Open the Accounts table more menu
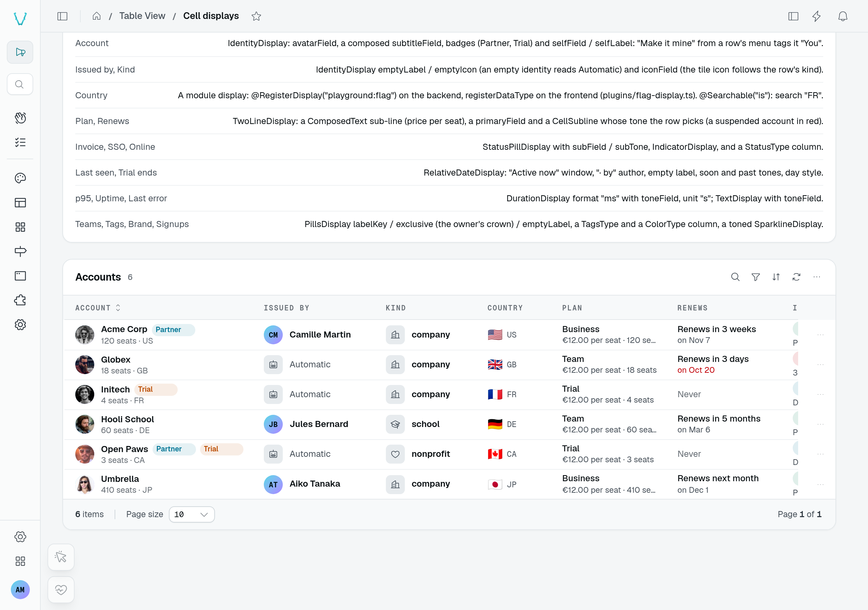 [816, 277]
